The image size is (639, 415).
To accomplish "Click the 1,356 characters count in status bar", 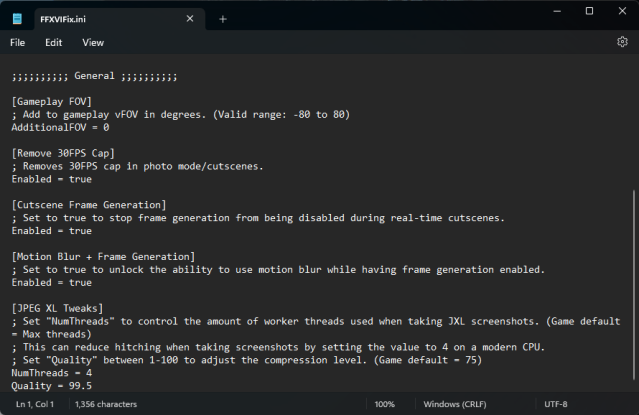I will click(105, 404).
